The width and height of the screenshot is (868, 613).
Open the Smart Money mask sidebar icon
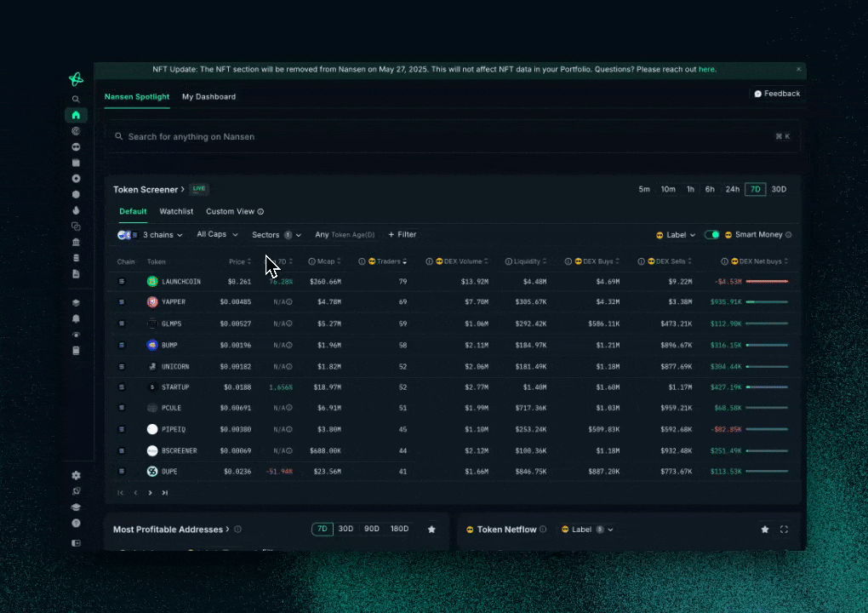[x=76, y=146]
